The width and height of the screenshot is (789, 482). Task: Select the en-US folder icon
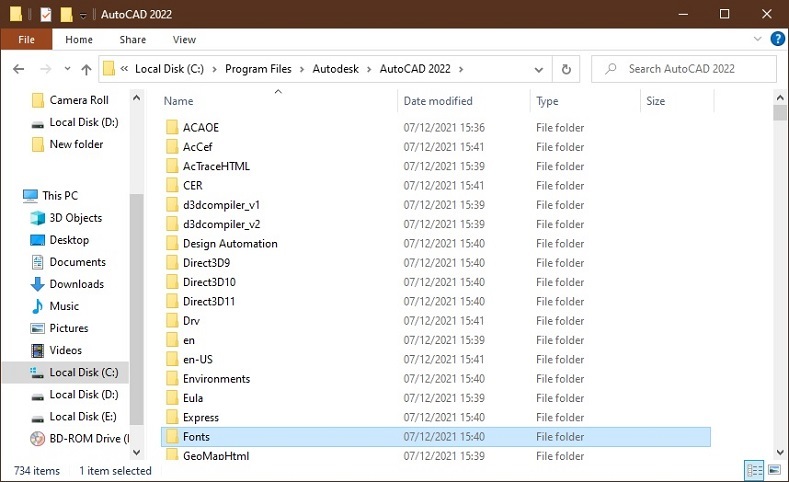172,359
